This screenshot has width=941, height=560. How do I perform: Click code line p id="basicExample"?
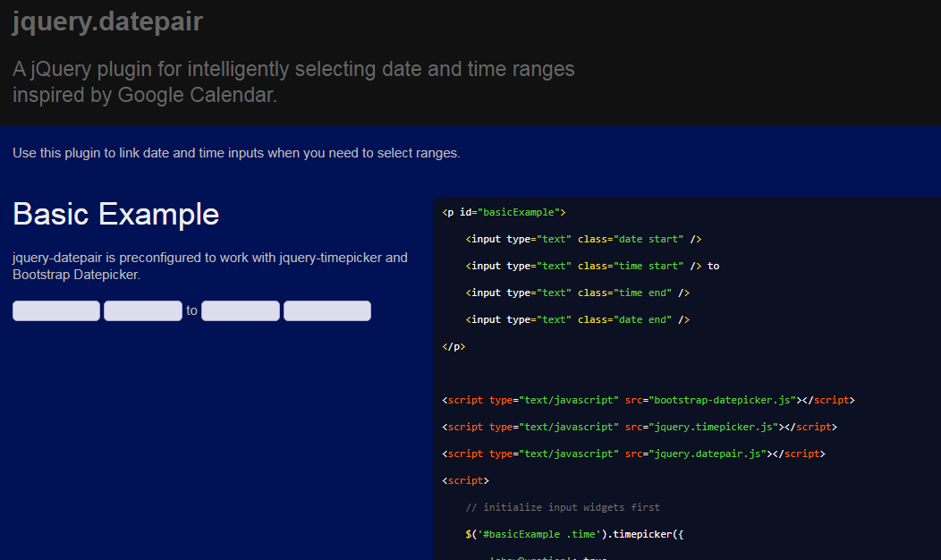(x=504, y=213)
